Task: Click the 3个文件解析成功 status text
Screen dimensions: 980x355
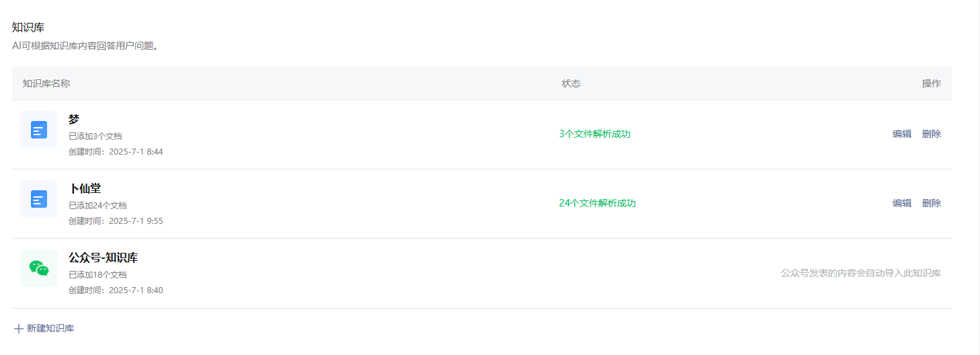Action: pos(595,134)
